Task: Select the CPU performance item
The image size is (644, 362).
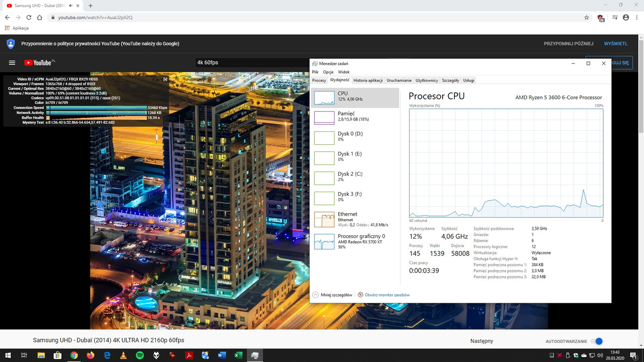Action: 355,98
